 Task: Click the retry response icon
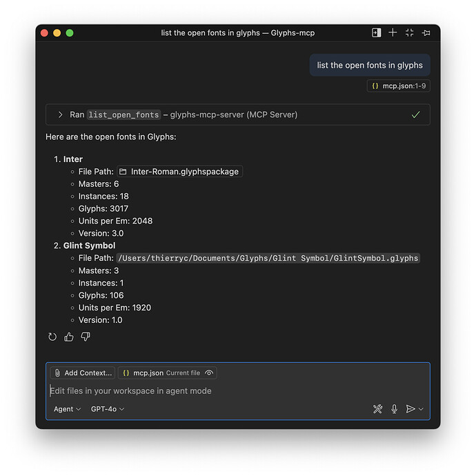52,337
